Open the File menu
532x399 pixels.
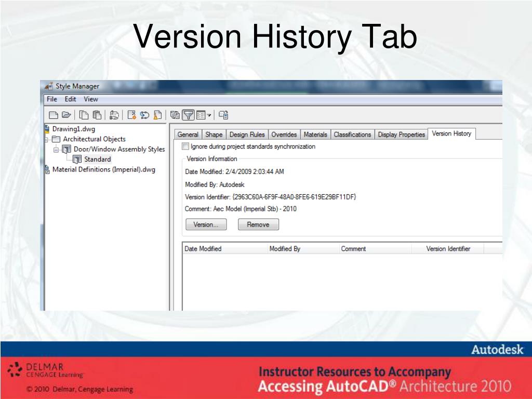pos(52,99)
